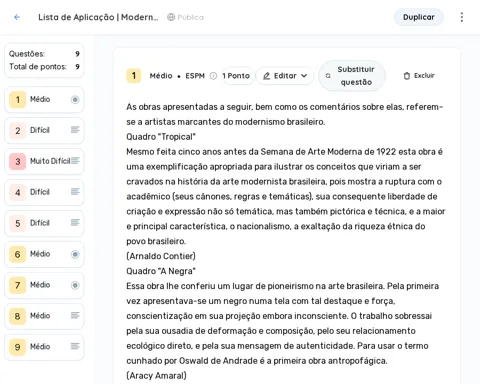The height and width of the screenshot is (384, 480).
Task: Select question 6 Médio in sidebar
Action: click(x=44, y=254)
